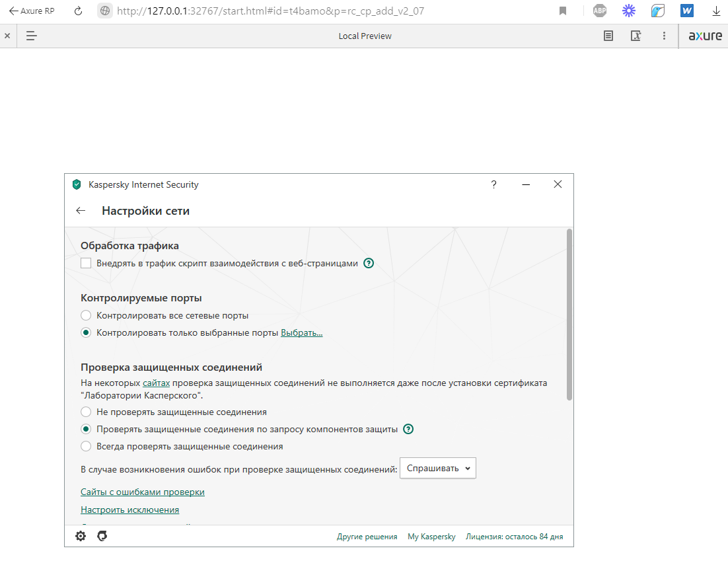Open Сайты с ошибками проверки link
Image resolution: width=728 pixels, height=571 pixels.
[x=143, y=492]
